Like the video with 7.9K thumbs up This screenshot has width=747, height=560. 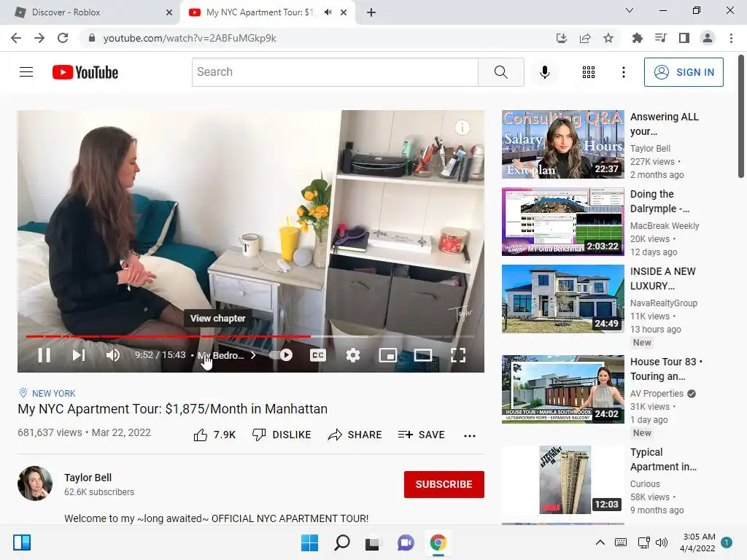point(214,435)
